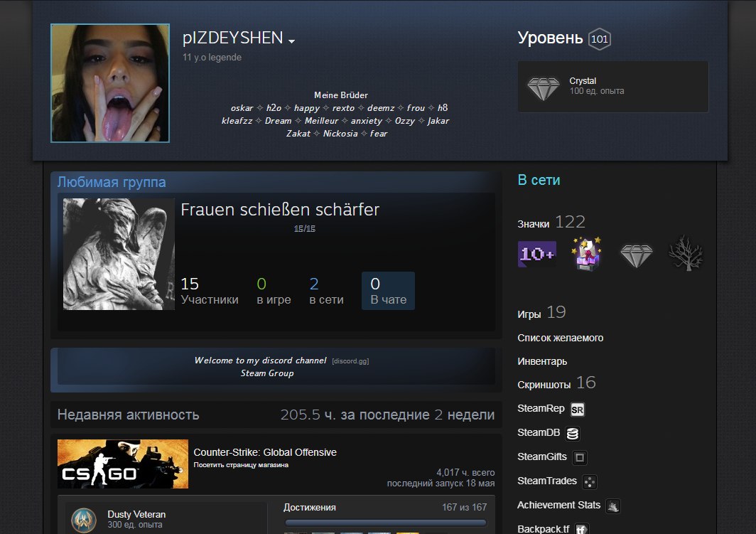
Task: Open the Инвентарь inventory link
Action: [x=542, y=361]
